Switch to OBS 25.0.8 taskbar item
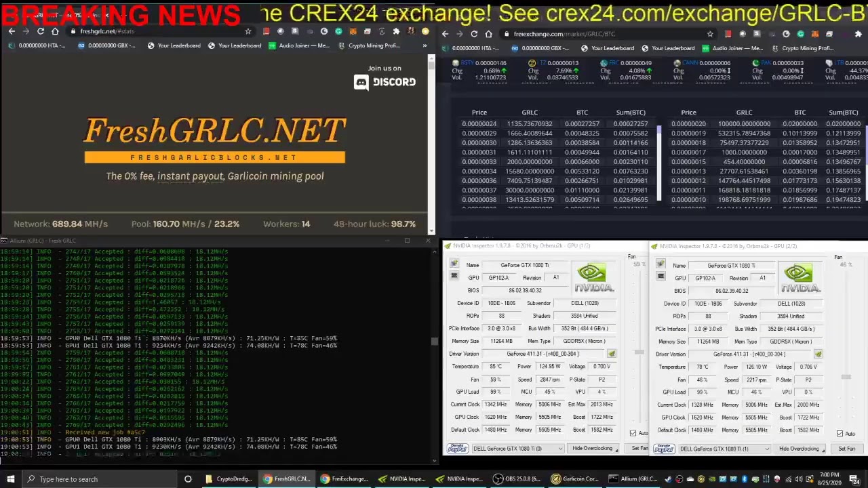 518,479
